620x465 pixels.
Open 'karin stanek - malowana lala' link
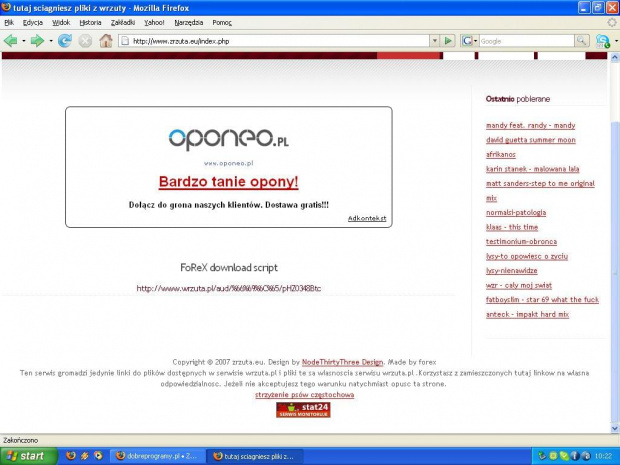pos(532,169)
